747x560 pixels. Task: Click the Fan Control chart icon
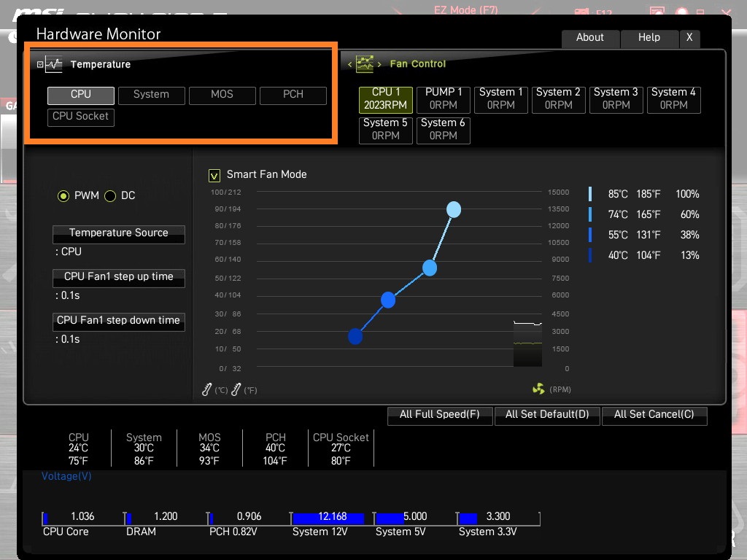tap(365, 64)
